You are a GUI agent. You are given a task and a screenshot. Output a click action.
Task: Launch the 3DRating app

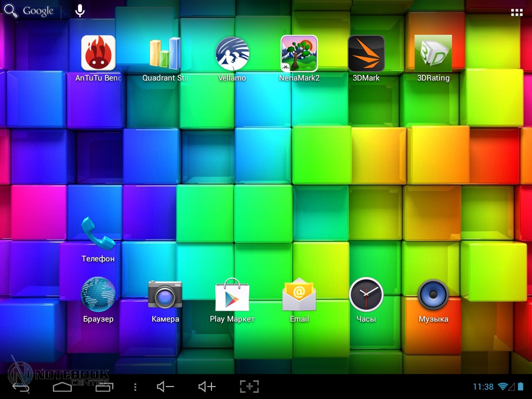click(x=433, y=54)
